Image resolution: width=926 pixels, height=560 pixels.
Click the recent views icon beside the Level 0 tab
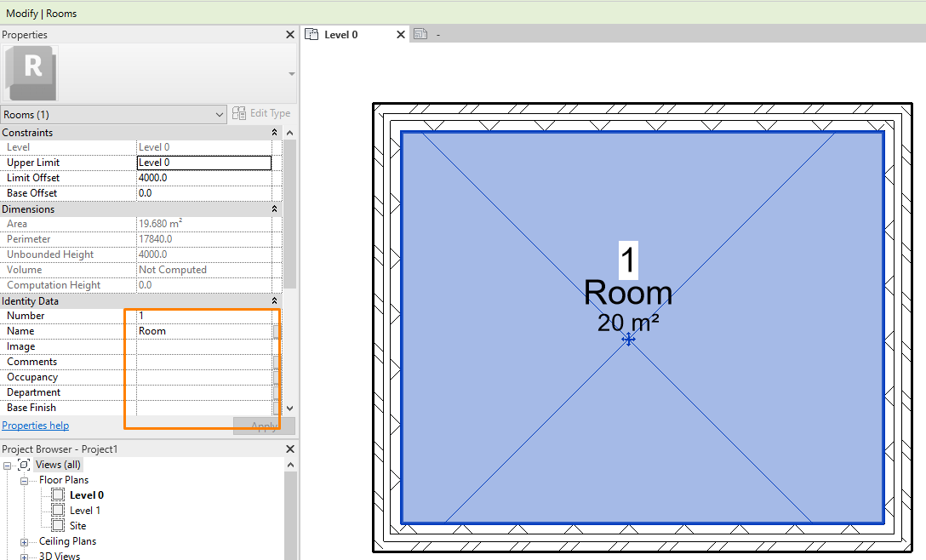point(420,34)
